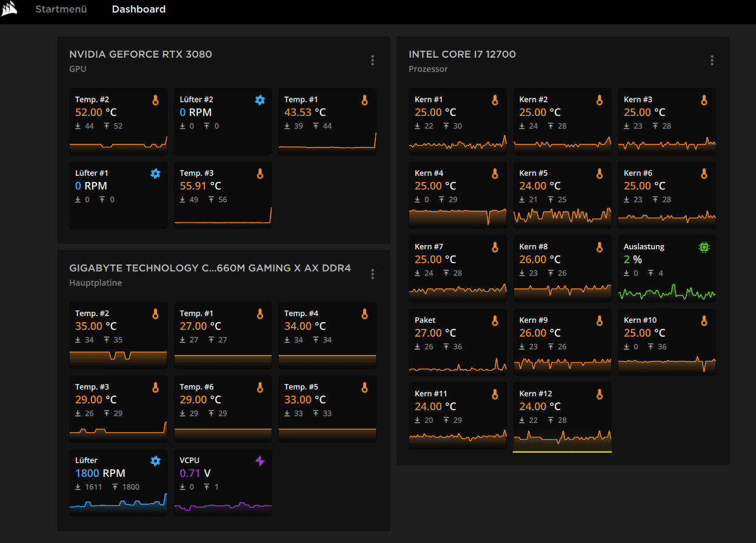Click the Kern #12 temperature graph

coord(562,440)
